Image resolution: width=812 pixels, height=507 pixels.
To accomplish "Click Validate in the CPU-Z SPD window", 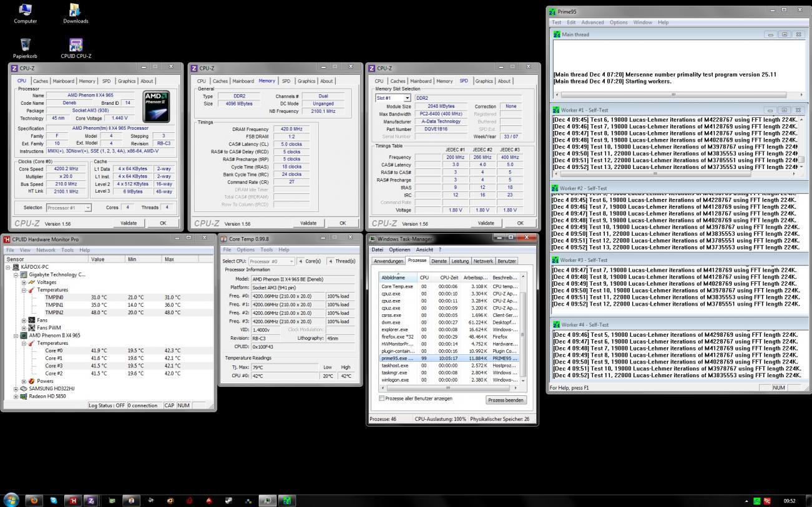I will click(486, 223).
